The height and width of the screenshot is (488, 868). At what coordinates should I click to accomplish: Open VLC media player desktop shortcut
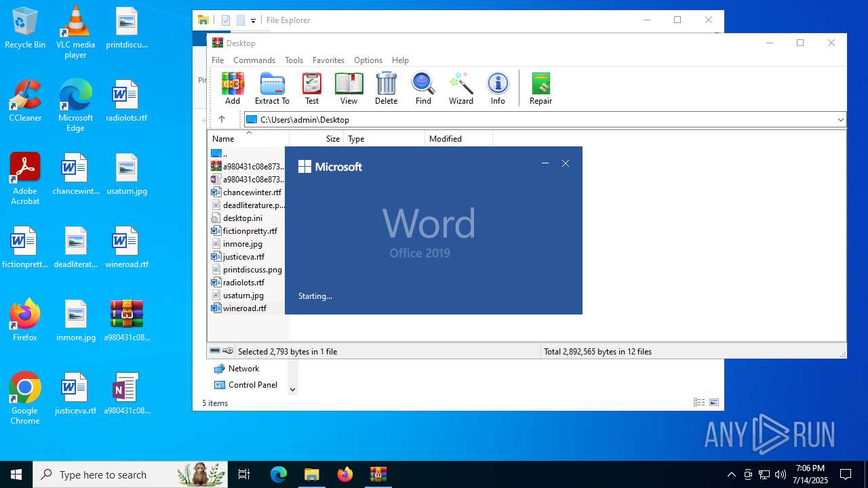tap(75, 33)
